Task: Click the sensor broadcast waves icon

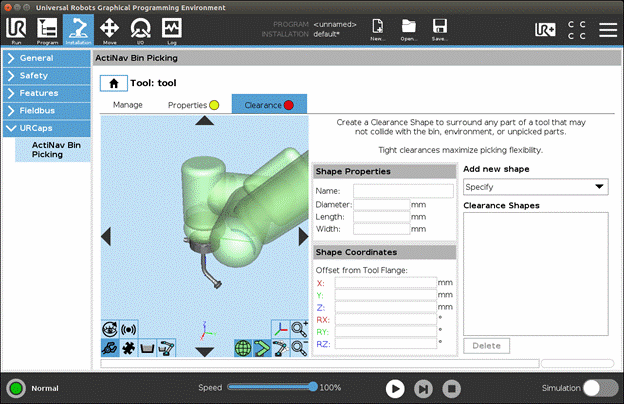Action: (x=129, y=329)
